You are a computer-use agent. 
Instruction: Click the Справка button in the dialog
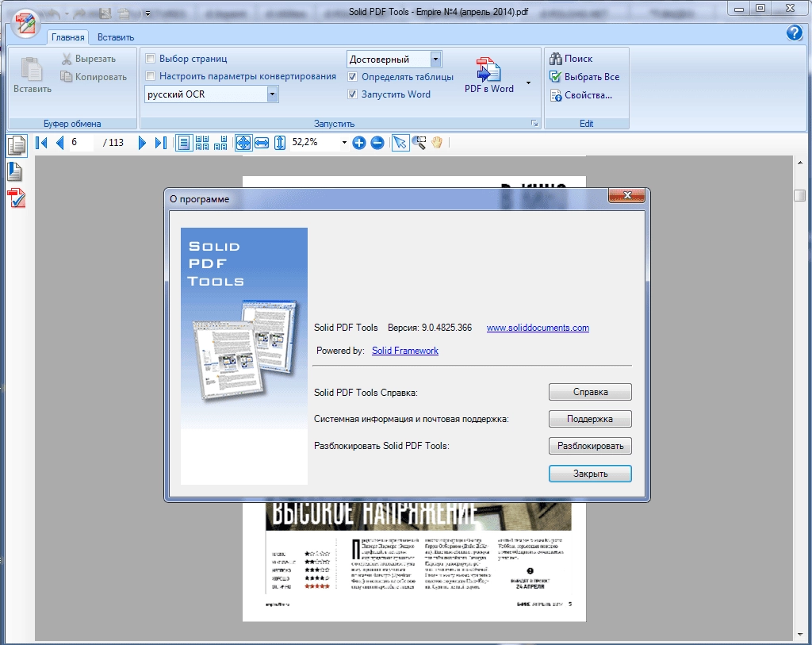point(590,392)
